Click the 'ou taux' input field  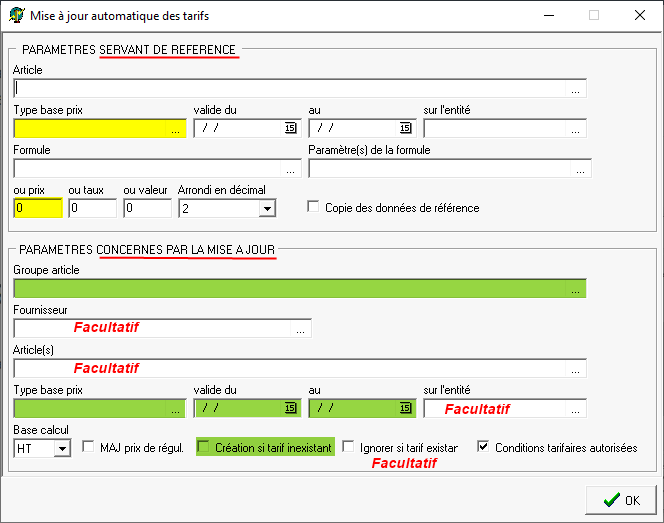pyautogui.click(x=92, y=208)
